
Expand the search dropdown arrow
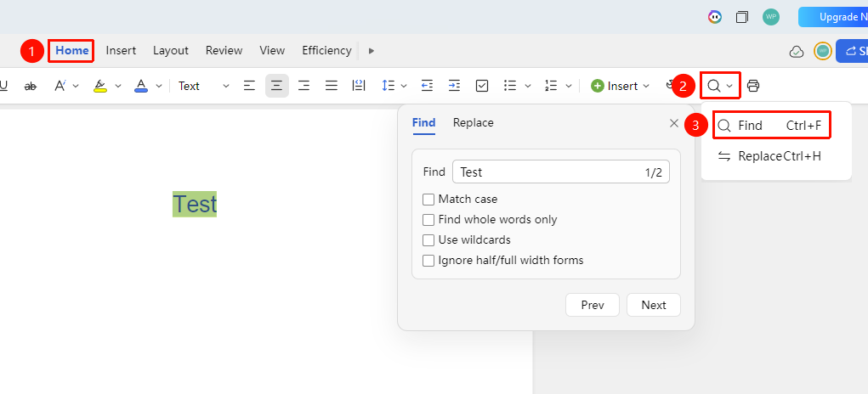(729, 87)
